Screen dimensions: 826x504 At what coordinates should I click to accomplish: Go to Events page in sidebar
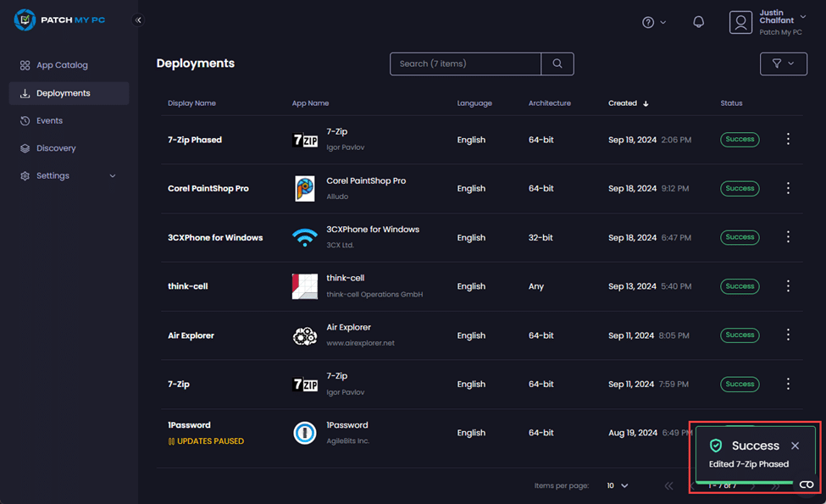coord(49,121)
